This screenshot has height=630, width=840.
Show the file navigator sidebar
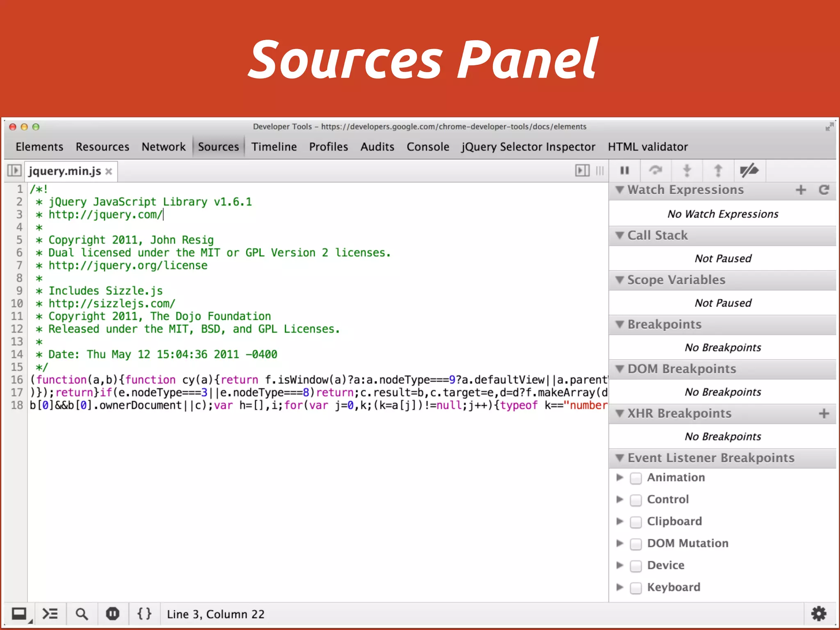pos(14,170)
